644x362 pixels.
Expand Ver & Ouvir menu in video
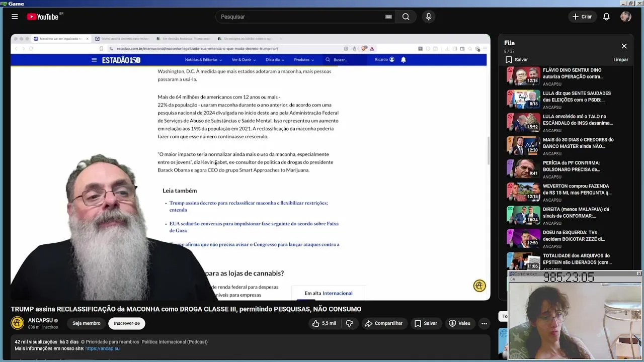244,60
